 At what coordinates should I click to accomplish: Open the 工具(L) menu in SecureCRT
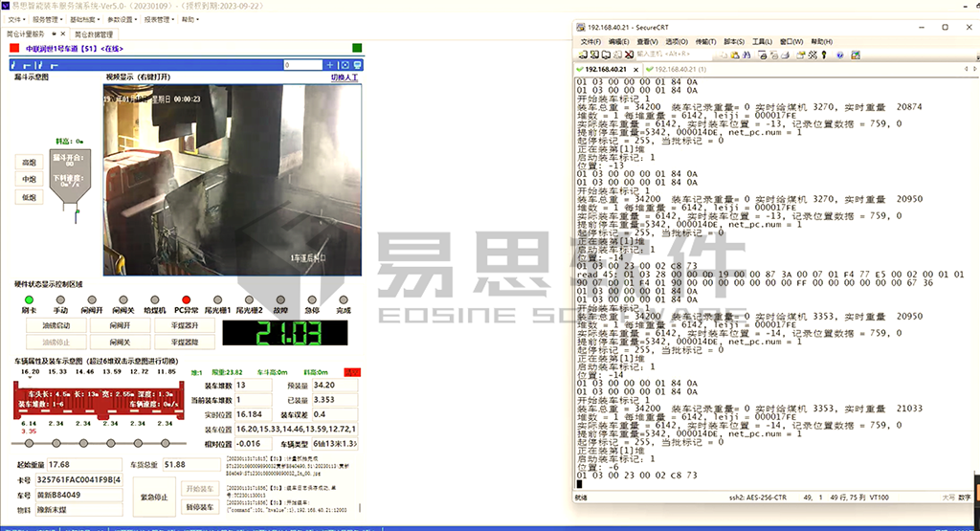point(763,41)
